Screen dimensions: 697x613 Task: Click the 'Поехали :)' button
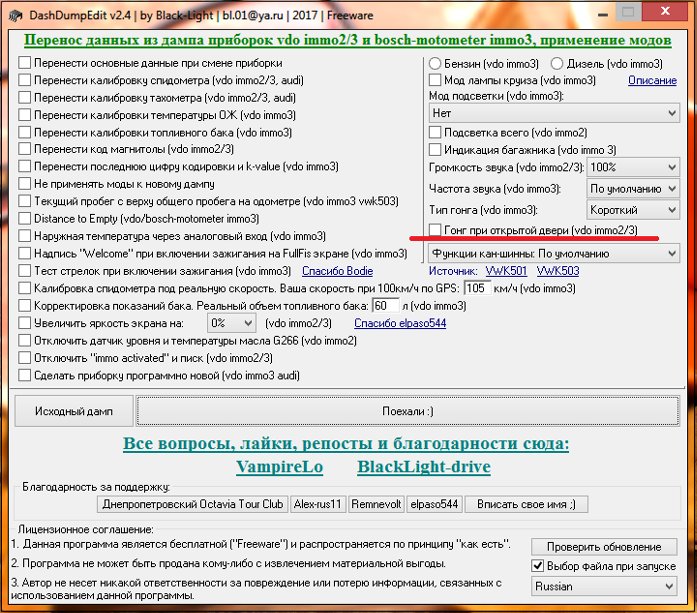tap(408, 411)
